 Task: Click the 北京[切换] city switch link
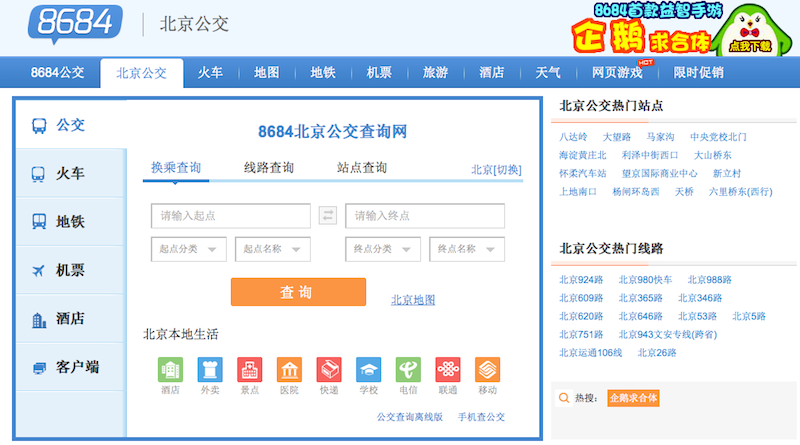pyautogui.click(x=496, y=170)
